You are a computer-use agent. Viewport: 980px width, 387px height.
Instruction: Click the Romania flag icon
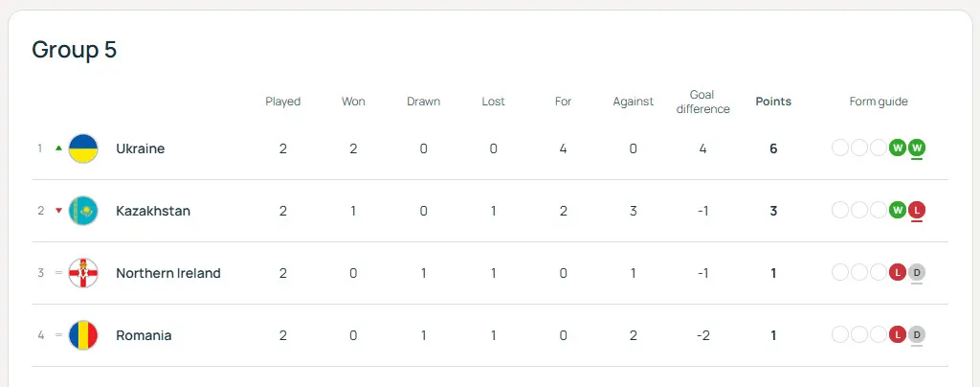pos(83,335)
